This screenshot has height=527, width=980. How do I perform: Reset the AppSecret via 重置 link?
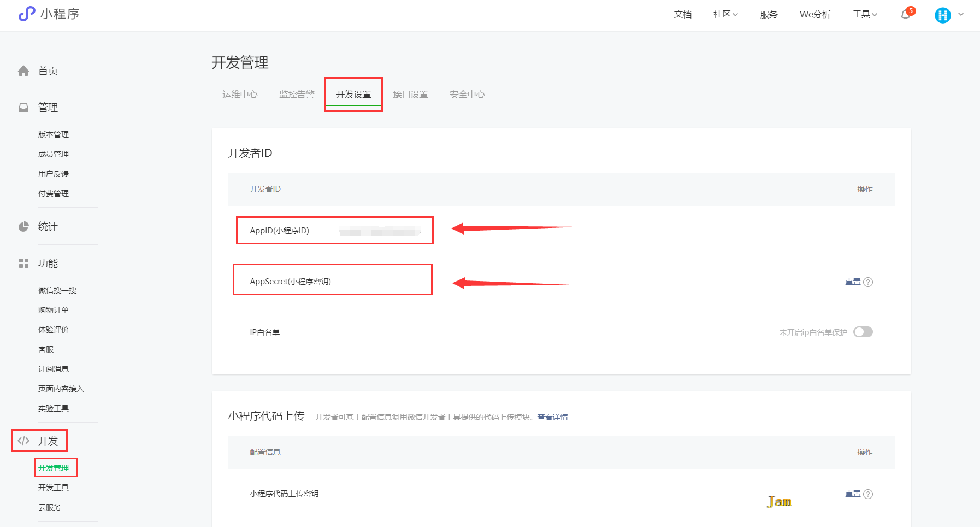(853, 282)
